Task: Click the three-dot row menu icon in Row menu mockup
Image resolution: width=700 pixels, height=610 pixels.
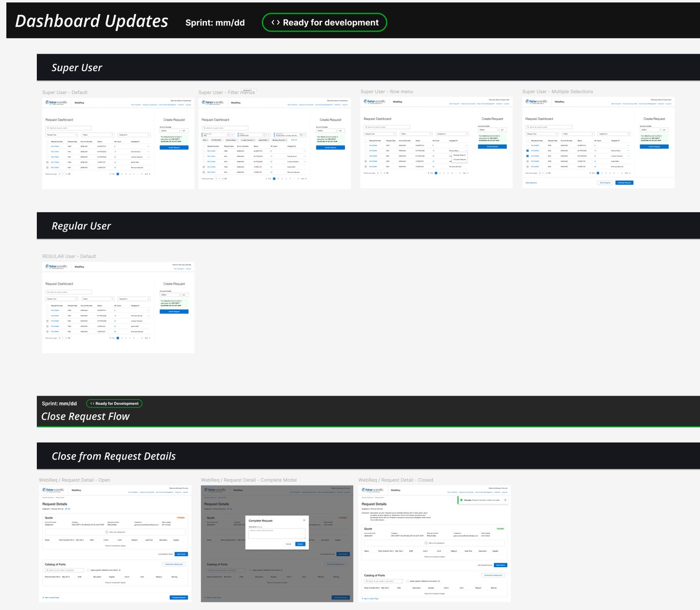Action: tap(467, 150)
